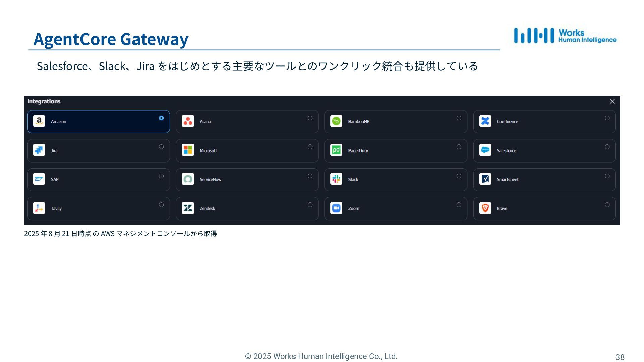Screen dimensions: 644x362
Task: Click the Japanese subtitle mentioning Salesforce, Slack, Jira
Action: [257, 66]
